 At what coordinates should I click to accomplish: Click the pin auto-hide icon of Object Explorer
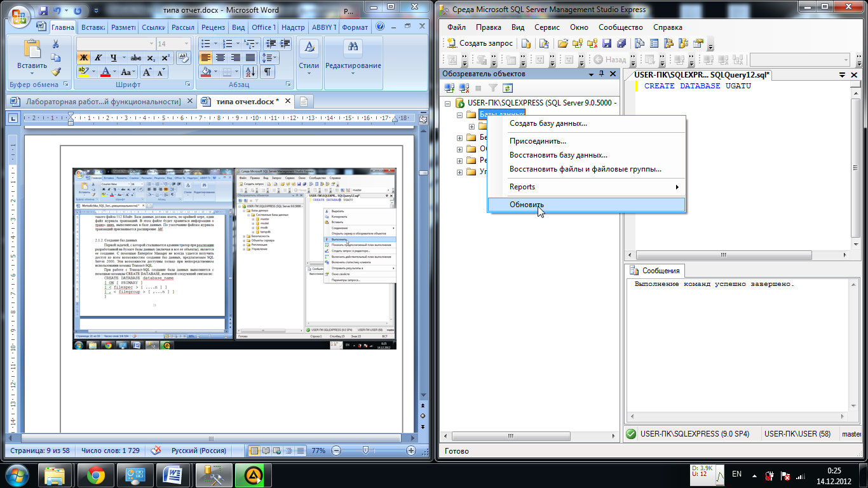point(602,74)
